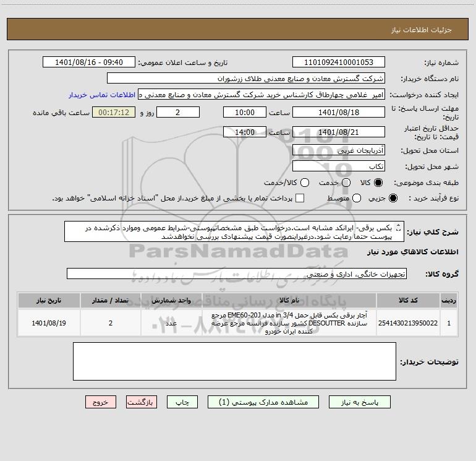Click the پاسخ به نیاز button
Viewport: 476px width, 461px height.
[359, 402]
